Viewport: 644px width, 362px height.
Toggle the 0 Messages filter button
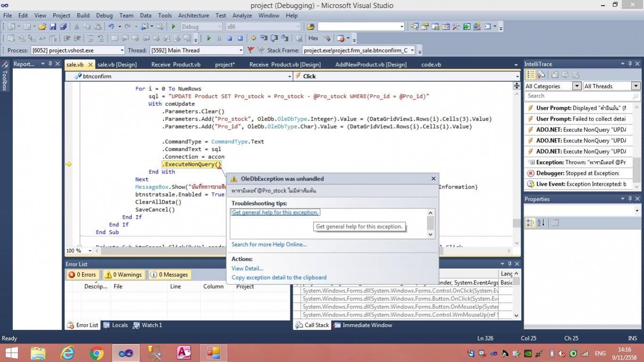(x=169, y=275)
